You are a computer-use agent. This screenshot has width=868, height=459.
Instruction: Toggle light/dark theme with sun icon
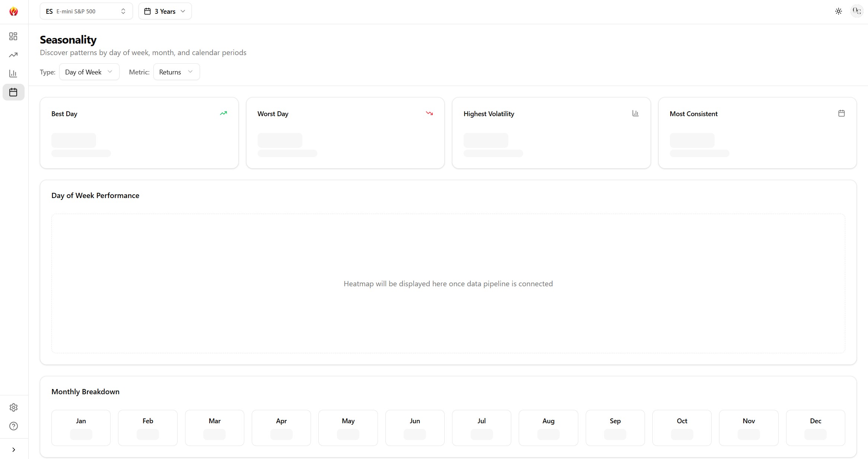click(838, 11)
